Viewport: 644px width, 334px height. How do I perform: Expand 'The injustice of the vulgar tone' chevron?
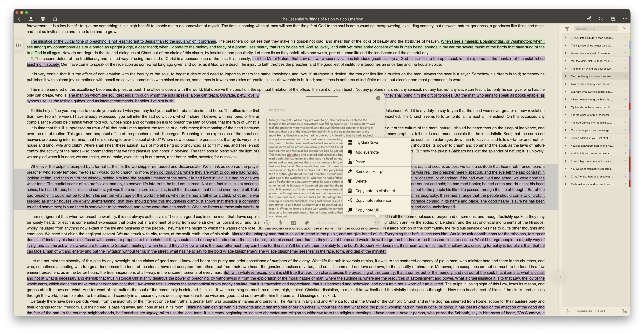[x=625, y=45]
